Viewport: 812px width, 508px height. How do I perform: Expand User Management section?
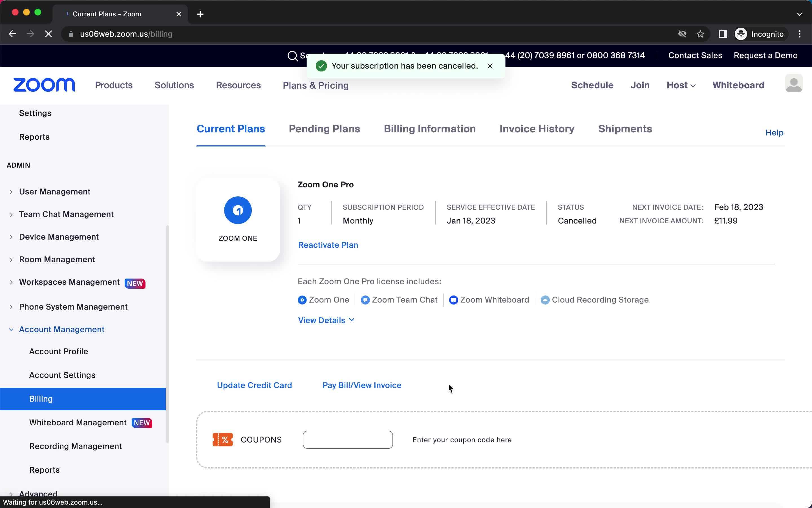[x=11, y=192]
